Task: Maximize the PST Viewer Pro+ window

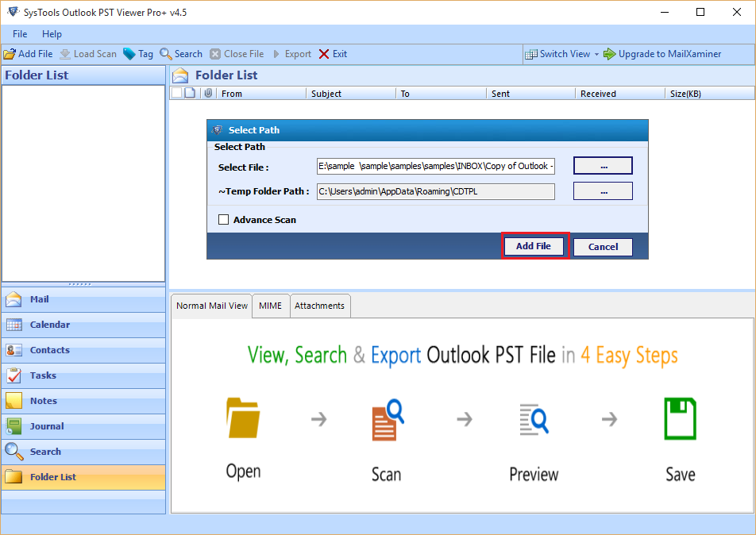Action: 700,12
